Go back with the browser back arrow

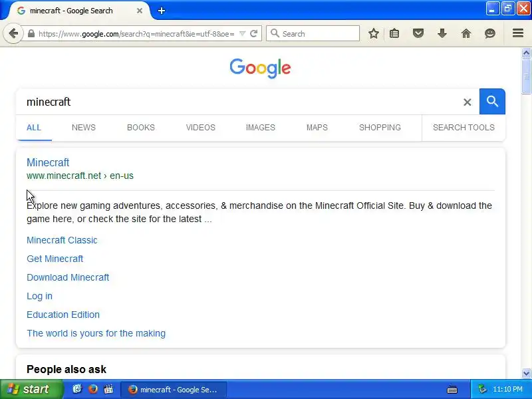tap(13, 34)
